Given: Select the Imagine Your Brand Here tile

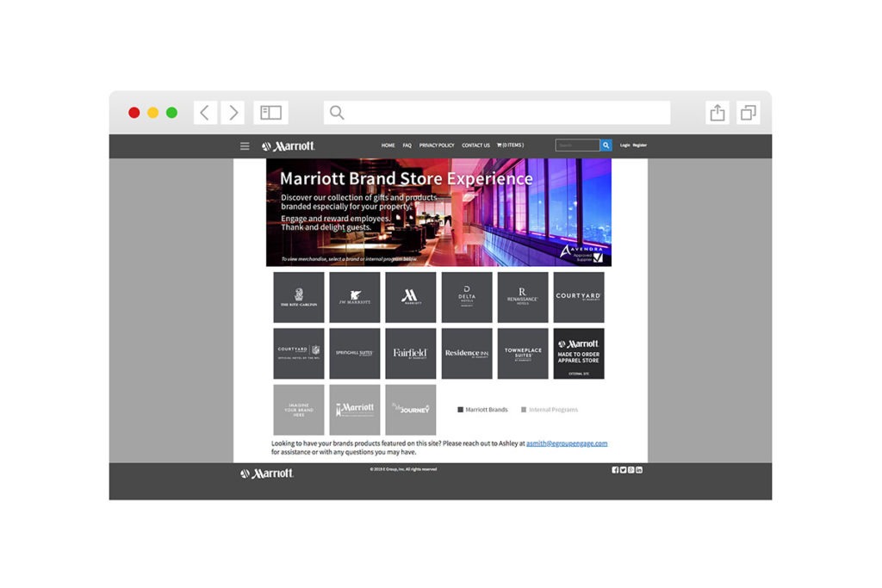Looking at the screenshot, I should [x=299, y=410].
